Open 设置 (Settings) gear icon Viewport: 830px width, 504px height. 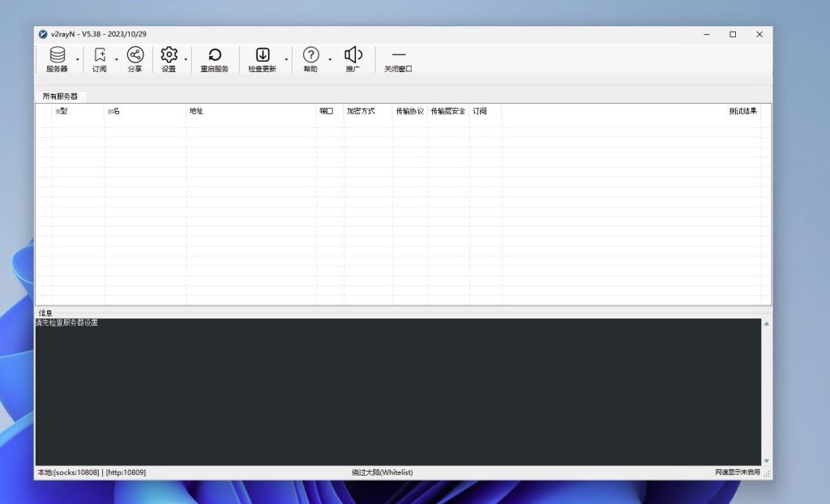(169, 59)
